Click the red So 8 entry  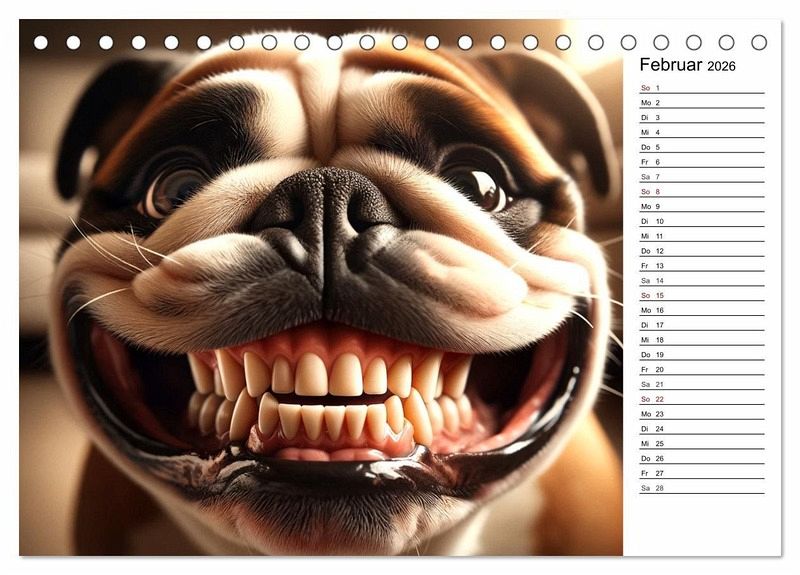click(701, 192)
